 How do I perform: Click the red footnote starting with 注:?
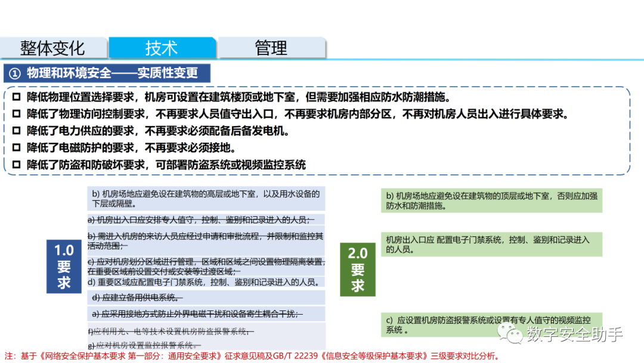[250, 356]
